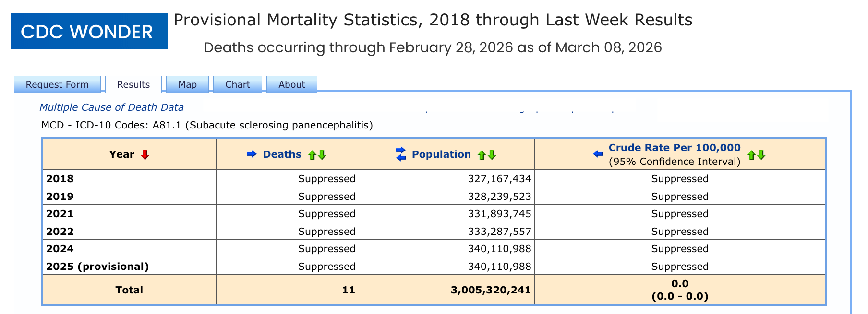
Task: Click the red sort arrow beside Year
Action: point(145,155)
